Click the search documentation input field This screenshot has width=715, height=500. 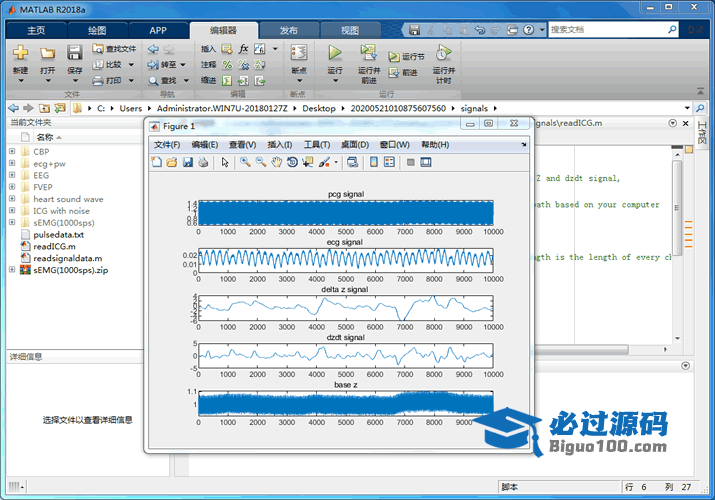tap(608, 30)
